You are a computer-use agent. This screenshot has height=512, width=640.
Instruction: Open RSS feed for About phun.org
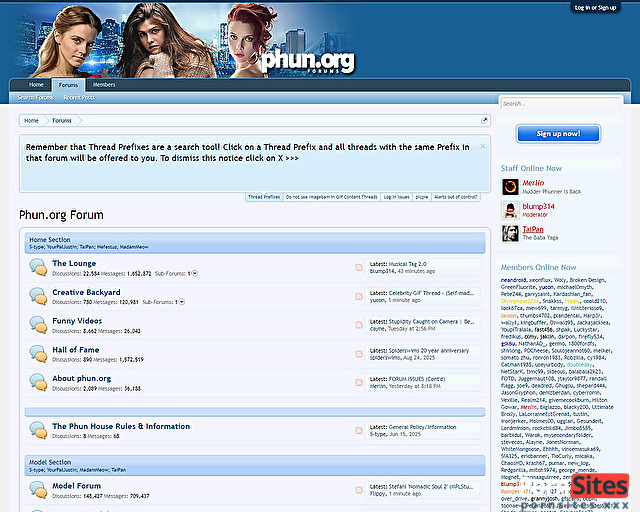coord(359,383)
